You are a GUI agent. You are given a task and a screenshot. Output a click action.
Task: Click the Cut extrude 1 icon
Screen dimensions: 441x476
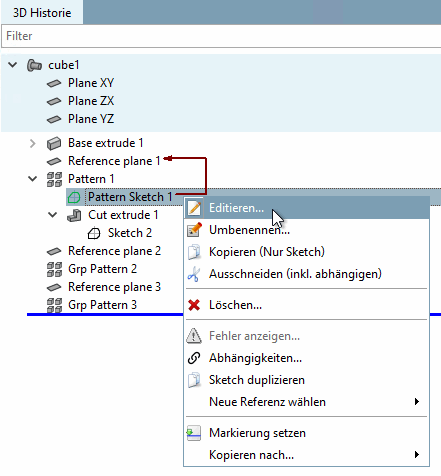coord(74,215)
